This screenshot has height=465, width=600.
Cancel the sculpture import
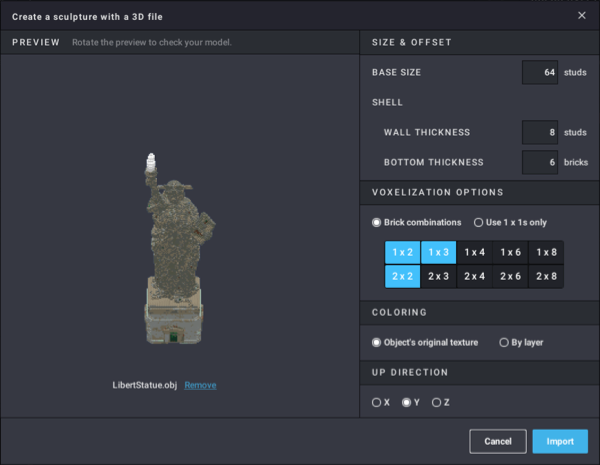[498, 441]
